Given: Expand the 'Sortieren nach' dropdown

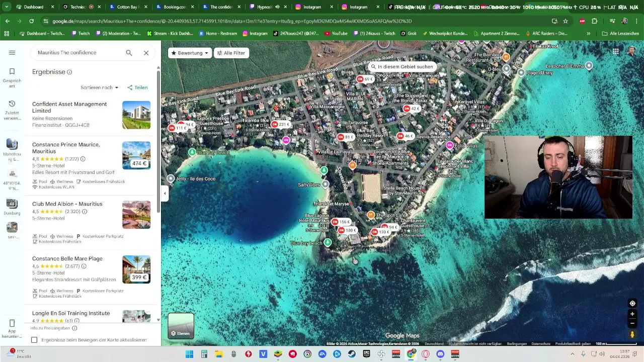Looking at the screenshot, I should pyautogui.click(x=99, y=87).
